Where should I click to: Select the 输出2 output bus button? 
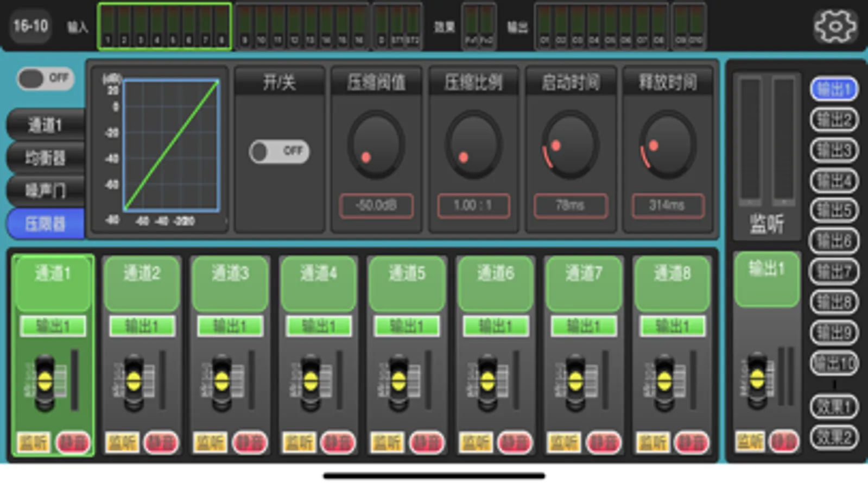point(834,120)
